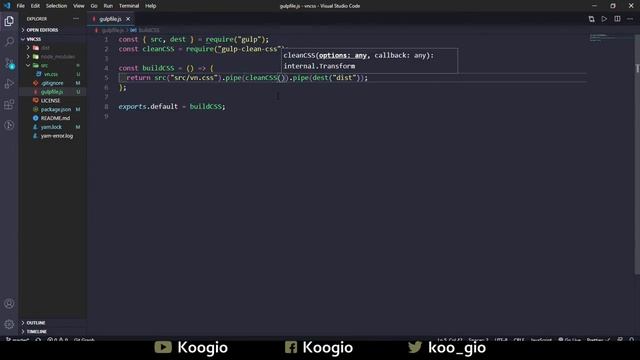Open the LICENSE file
Image resolution: width=640 pixels, height=360 pixels.
tap(50, 100)
